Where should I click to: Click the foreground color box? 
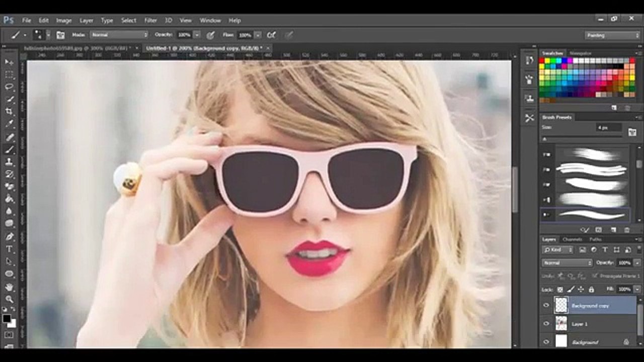[7, 318]
